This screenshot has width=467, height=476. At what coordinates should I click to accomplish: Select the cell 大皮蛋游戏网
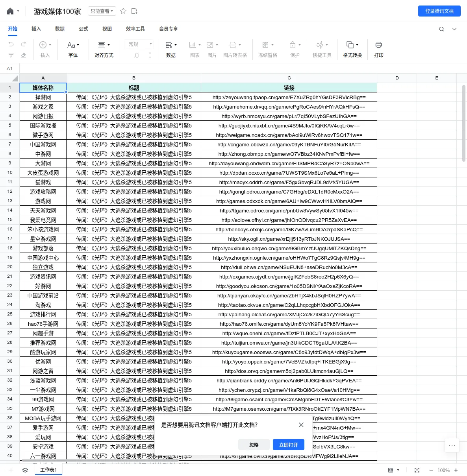pos(43,173)
